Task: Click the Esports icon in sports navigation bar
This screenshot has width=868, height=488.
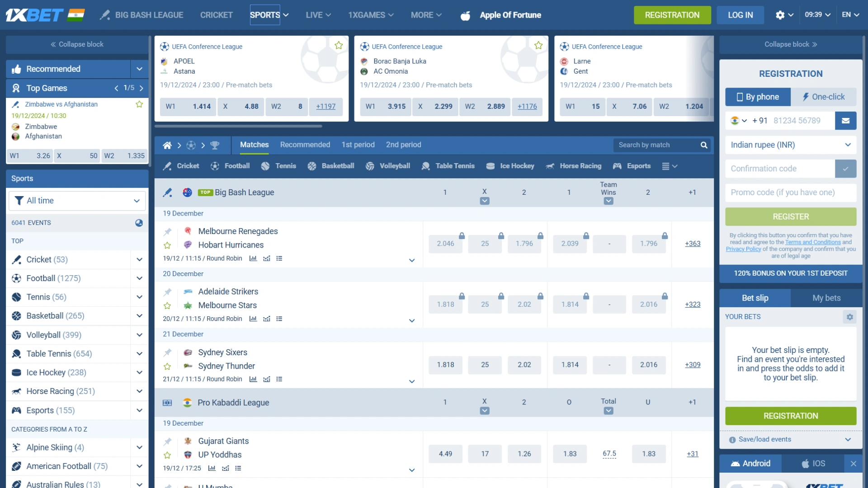Action: (x=619, y=166)
